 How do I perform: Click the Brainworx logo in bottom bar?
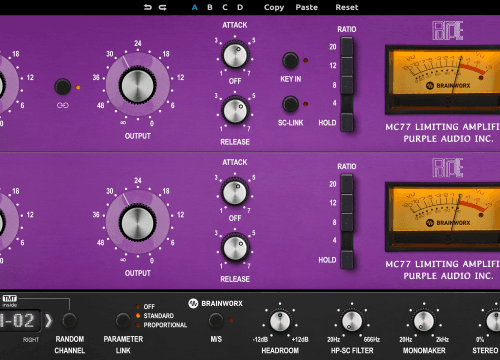coord(215,303)
